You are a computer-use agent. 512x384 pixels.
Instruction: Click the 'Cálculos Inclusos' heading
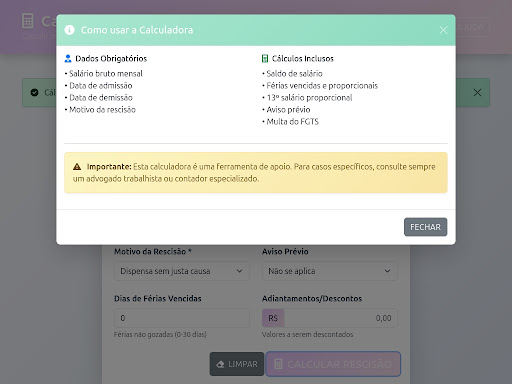(x=303, y=59)
